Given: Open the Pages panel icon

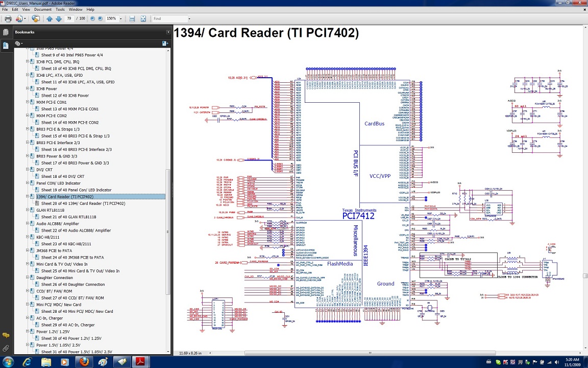Looking at the screenshot, I should coord(6,32).
